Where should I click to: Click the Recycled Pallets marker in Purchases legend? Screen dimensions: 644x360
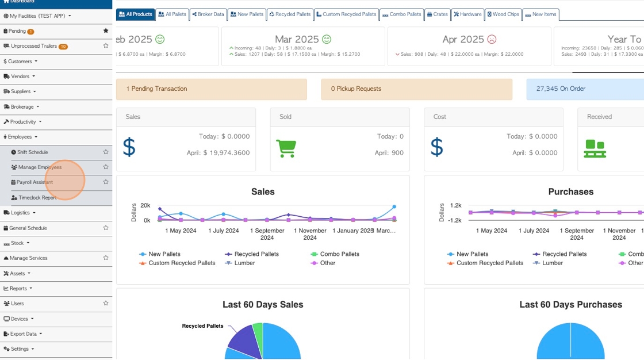point(536,254)
